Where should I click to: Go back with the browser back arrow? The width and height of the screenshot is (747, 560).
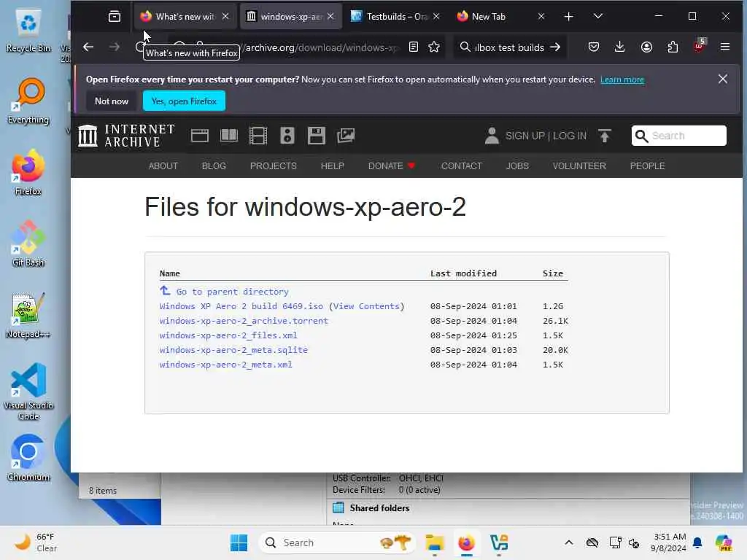coord(88,47)
